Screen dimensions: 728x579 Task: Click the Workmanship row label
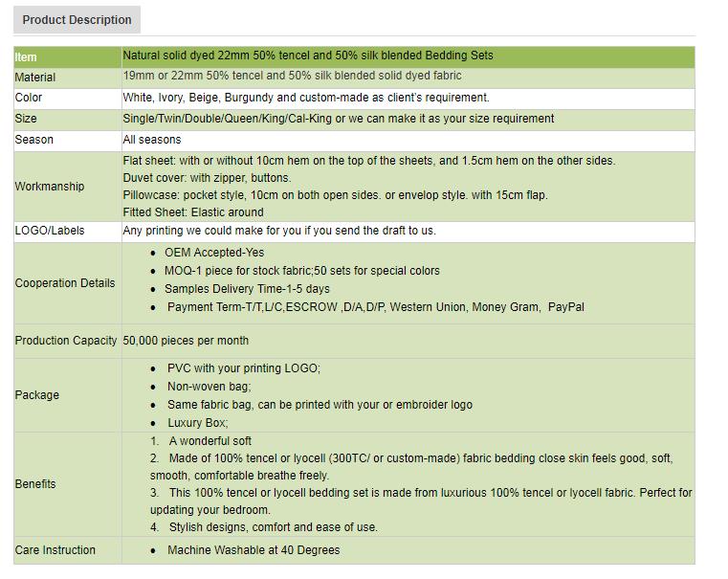pos(49,187)
